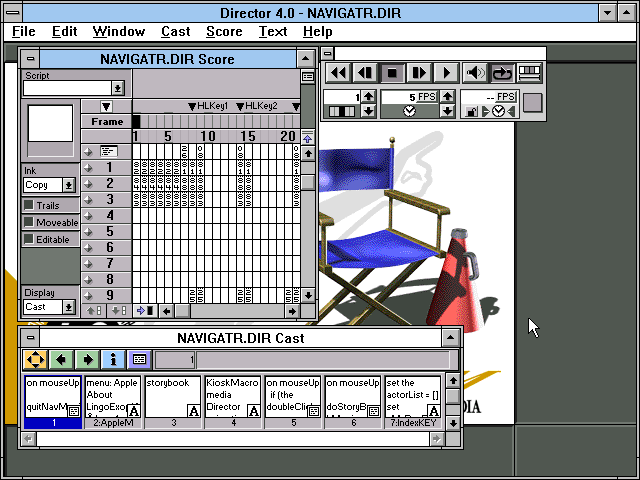Go to previous cast member
The height and width of the screenshot is (480, 640).
coord(61,360)
